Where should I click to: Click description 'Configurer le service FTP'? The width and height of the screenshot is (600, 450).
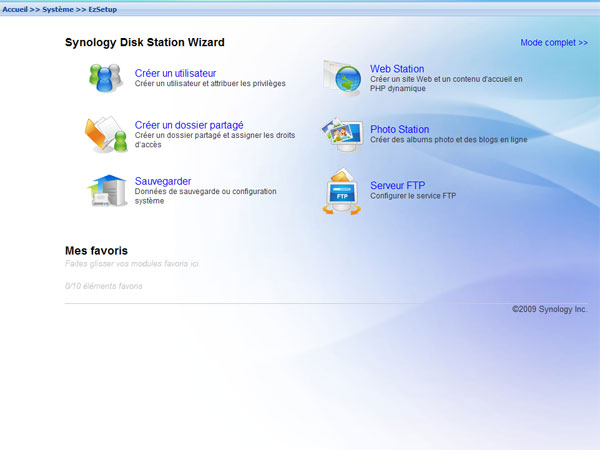[413, 196]
